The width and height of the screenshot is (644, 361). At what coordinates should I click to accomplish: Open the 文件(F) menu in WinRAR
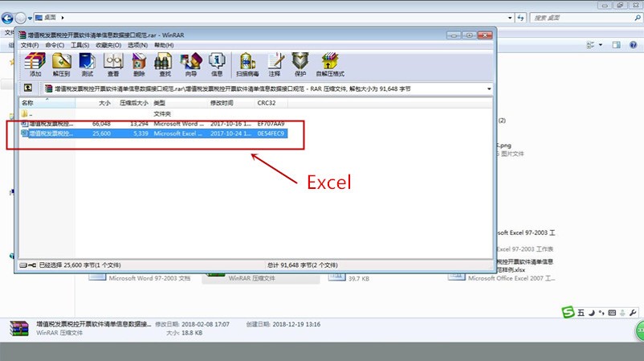[x=30, y=45]
